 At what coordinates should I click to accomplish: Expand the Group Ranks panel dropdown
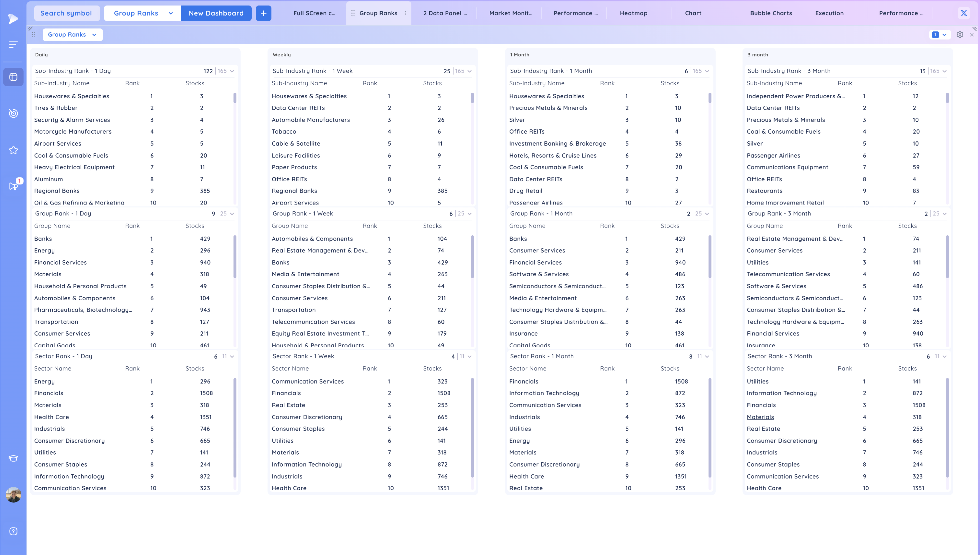(x=72, y=35)
